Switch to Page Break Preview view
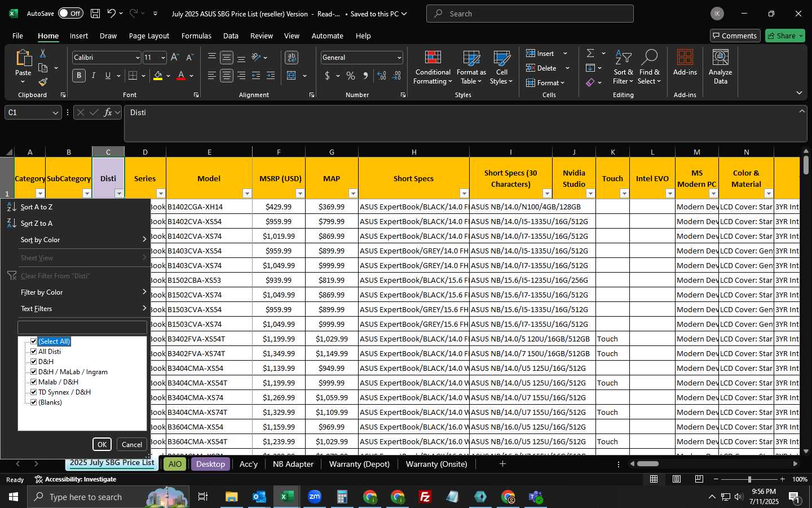The width and height of the screenshot is (812, 508). point(699,479)
